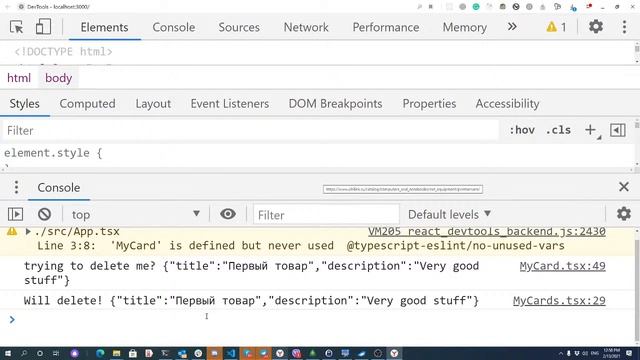Open Windows taskbar search
This screenshot has height=360, width=640.
click(x=24, y=353)
